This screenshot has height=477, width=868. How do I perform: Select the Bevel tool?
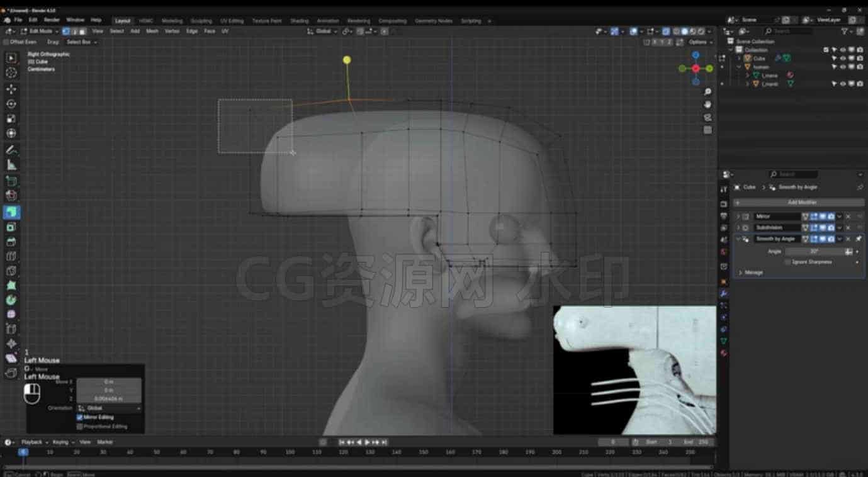(x=11, y=242)
